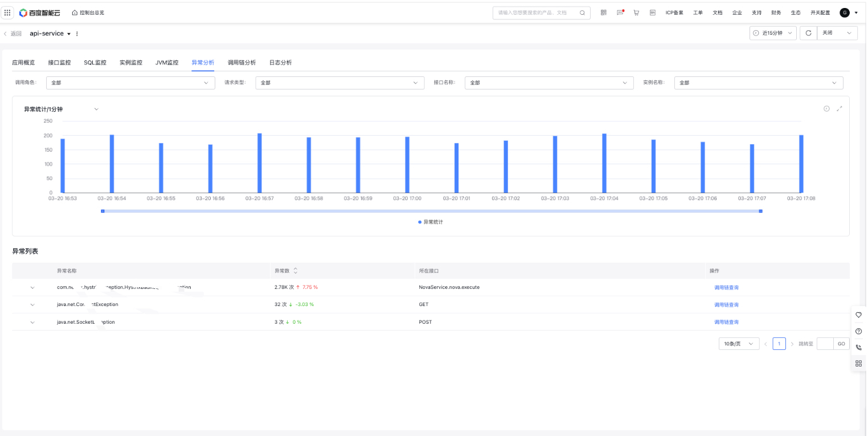The height and width of the screenshot is (436, 868).
Task: Open the 调用角色 filter dropdown
Action: coord(130,83)
